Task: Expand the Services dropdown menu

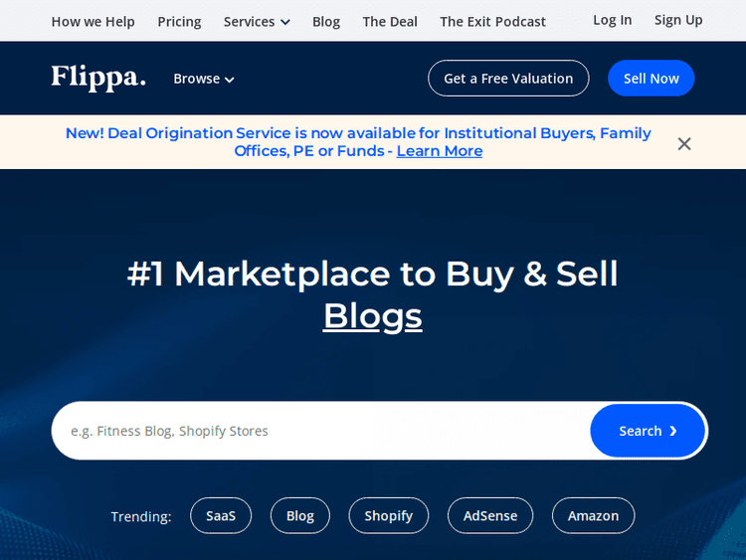Action: [257, 21]
